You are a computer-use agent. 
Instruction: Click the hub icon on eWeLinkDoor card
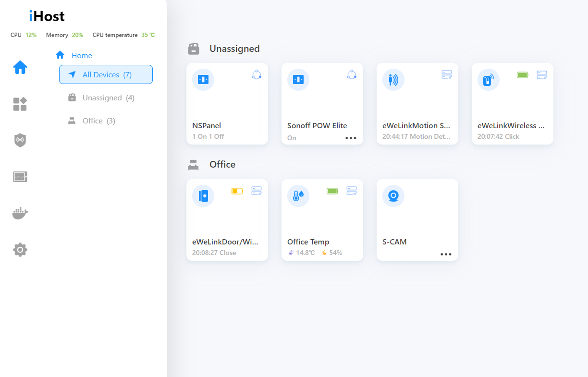point(257,191)
